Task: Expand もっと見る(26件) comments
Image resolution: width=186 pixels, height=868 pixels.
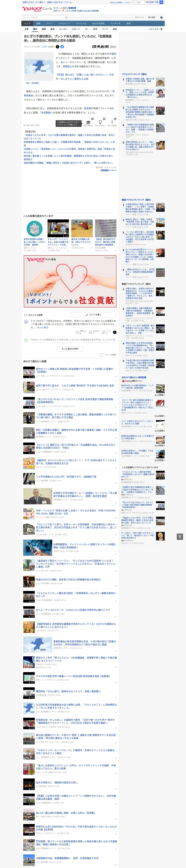Action: pos(70,349)
